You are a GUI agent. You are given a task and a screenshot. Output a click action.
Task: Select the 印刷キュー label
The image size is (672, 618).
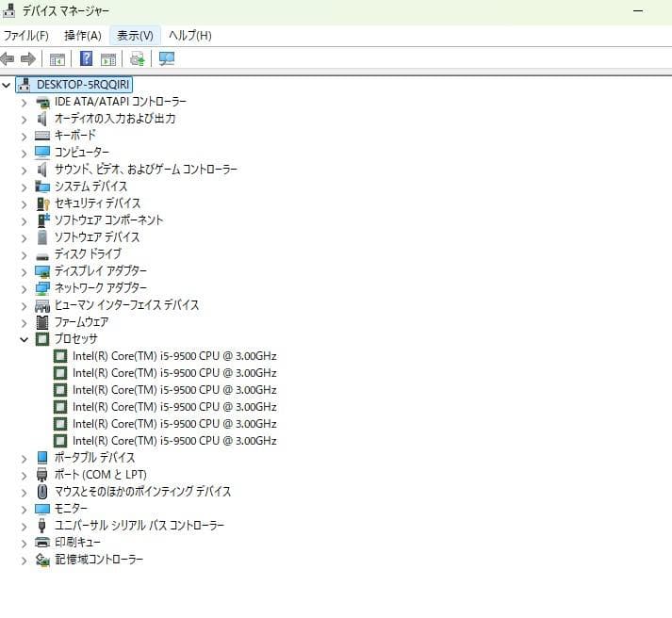[77, 543]
